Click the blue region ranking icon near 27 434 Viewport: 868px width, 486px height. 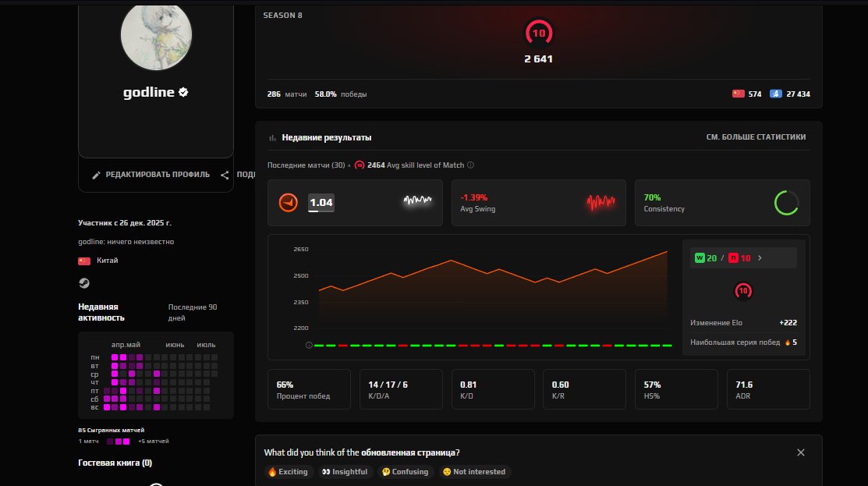coord(776,94)
